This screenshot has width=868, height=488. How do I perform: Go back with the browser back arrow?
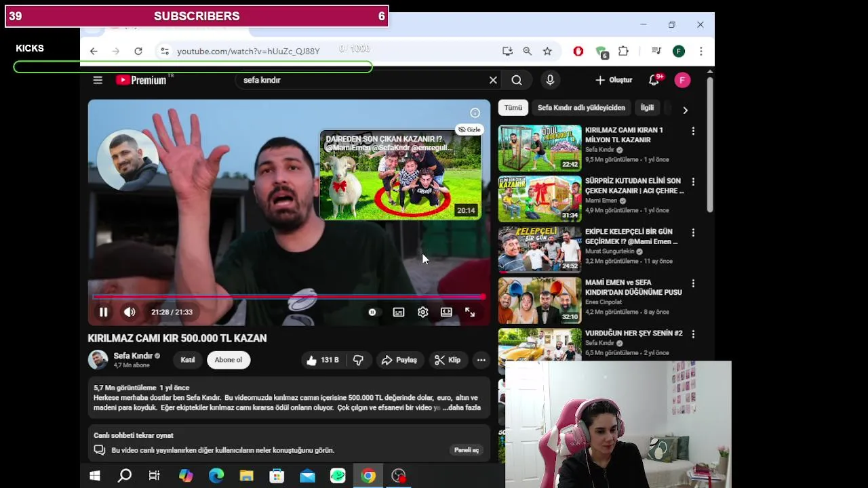click(94, 52)
